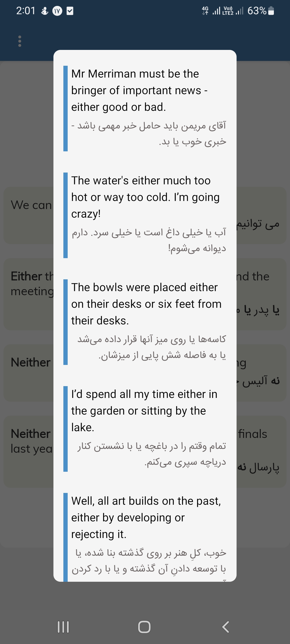
Task: Tap 'Well, all art builds on the past' example
Action: 146,518
